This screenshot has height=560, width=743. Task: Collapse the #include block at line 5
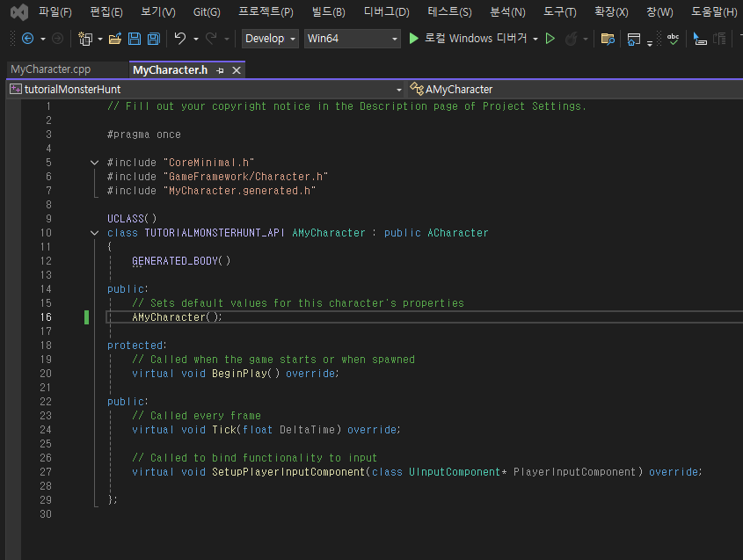click(94, 163)
